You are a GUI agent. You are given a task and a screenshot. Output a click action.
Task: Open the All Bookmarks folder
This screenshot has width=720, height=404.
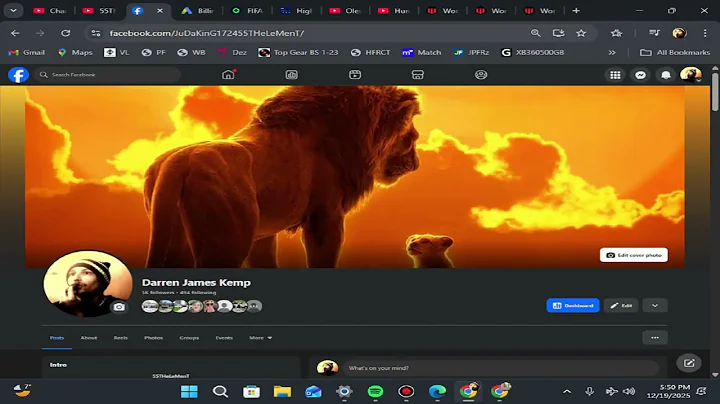click(x=675, y=52)
